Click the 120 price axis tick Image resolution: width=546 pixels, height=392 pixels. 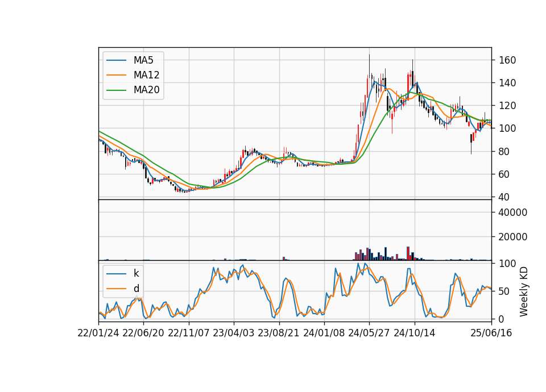[507, 106]
